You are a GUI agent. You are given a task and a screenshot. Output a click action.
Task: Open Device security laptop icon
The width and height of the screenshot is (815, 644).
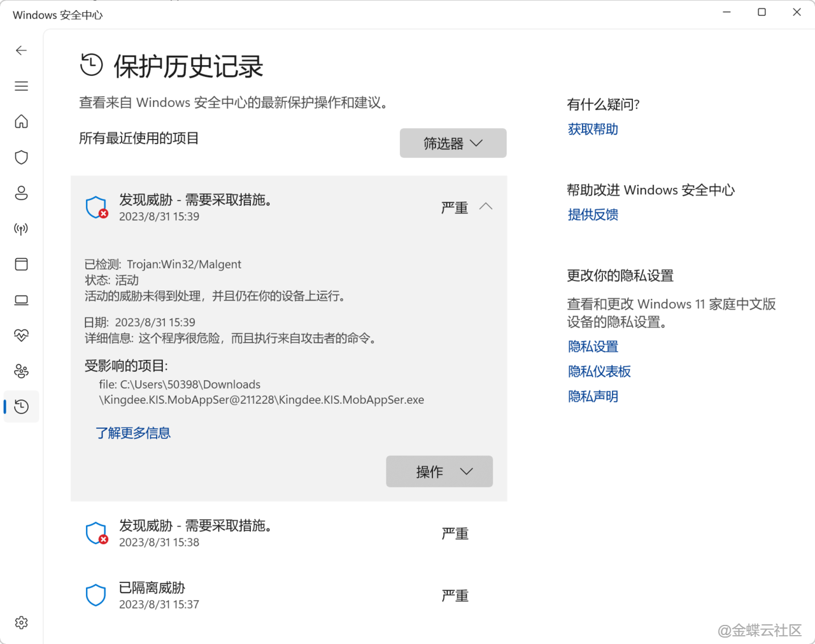pyautogui.click(x=22, y=300)
